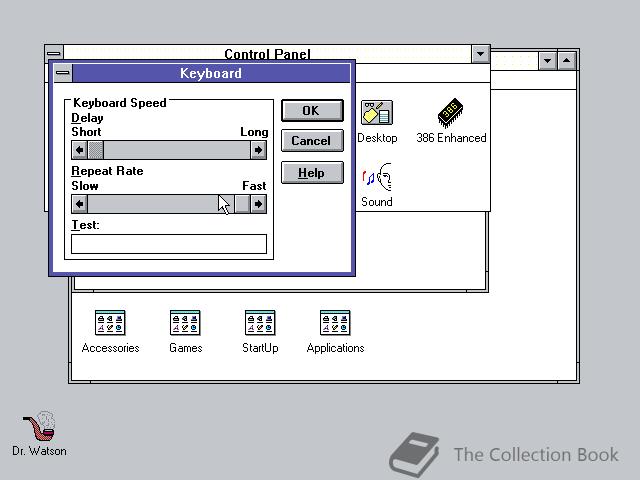640x480 pixels.
Task: Select the Dr. Watson desktop icon
Action: tap(40, 426)
